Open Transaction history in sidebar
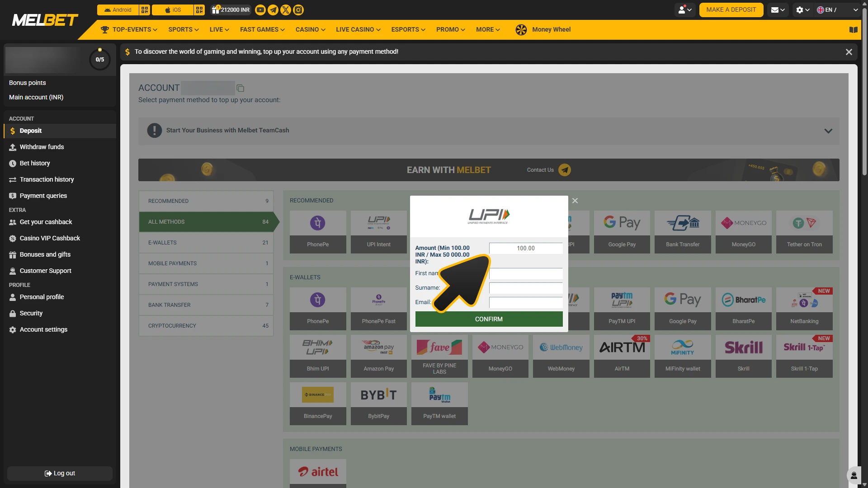 click(60, 179)
